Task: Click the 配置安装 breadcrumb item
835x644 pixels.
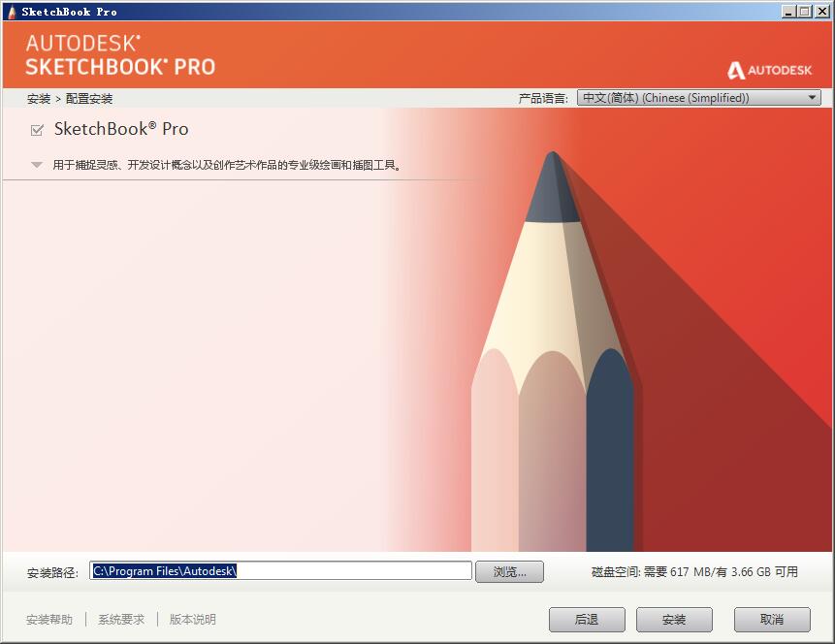Action: (x=89, y=99)
